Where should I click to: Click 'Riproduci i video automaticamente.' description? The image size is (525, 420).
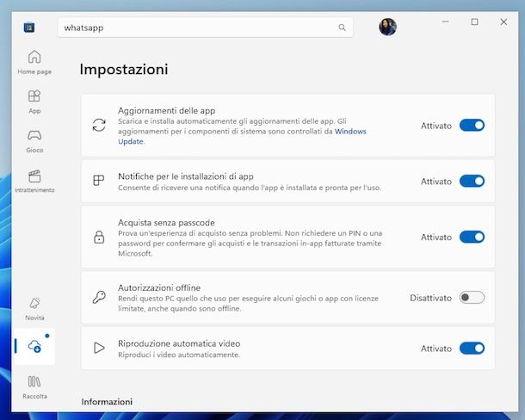click(x=179, y=355)
